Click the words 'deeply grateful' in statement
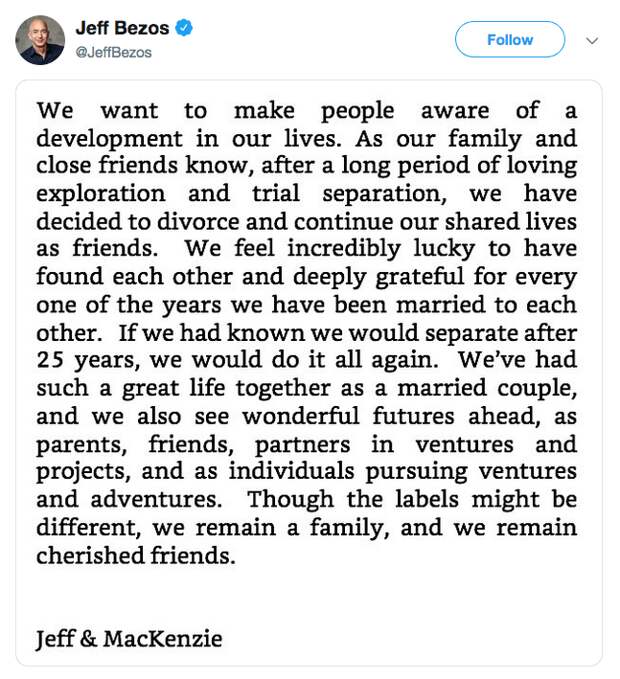The width and height of the screenshot is (620, 679). tap(378, 277)
